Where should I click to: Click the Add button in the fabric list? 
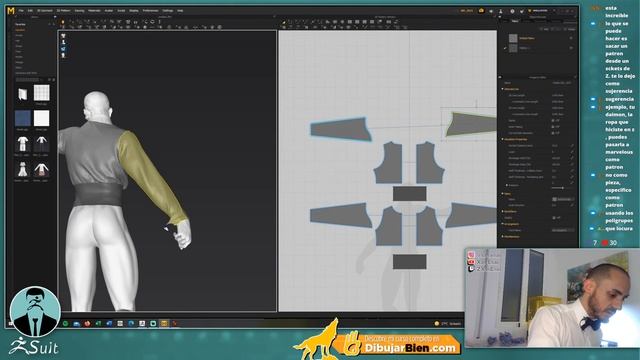pos(545,29)
